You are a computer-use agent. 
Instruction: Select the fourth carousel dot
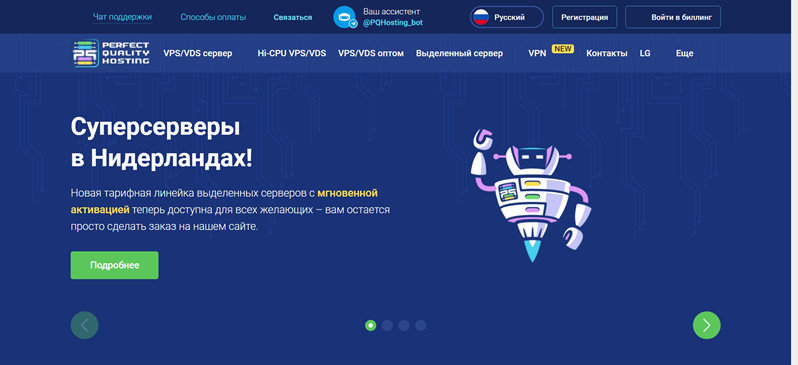click(420, 325)
